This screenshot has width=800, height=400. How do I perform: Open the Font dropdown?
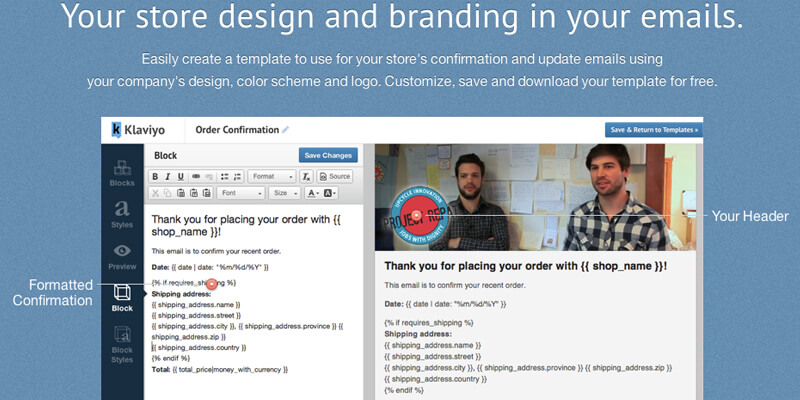[241, 193]
